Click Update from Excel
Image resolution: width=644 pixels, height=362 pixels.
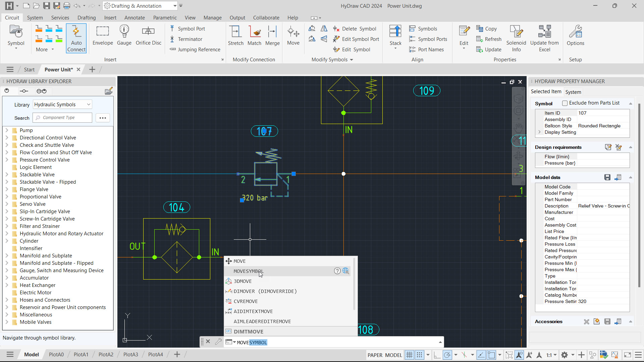point(544,39)
